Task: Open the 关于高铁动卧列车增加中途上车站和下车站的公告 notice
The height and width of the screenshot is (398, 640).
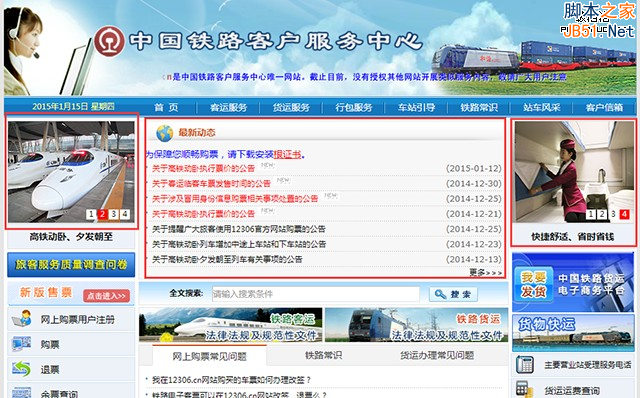Action: (x=239, y=244)
